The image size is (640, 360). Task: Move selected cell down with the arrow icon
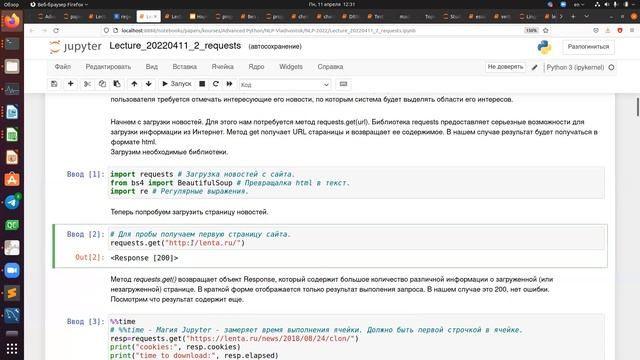point(149,84)
